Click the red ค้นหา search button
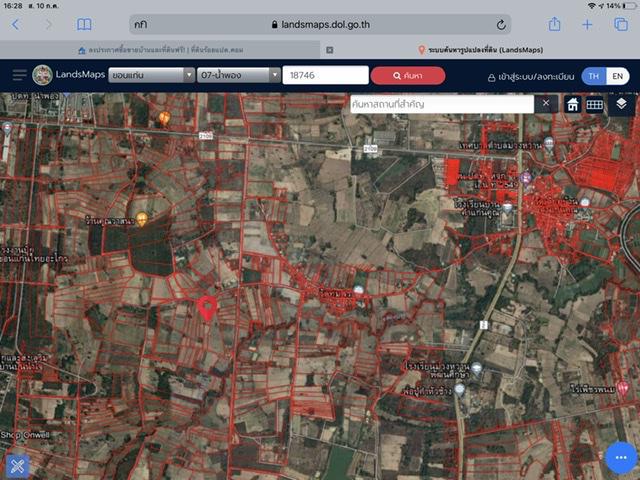This screenshot has width=640, height=480. 408,76
